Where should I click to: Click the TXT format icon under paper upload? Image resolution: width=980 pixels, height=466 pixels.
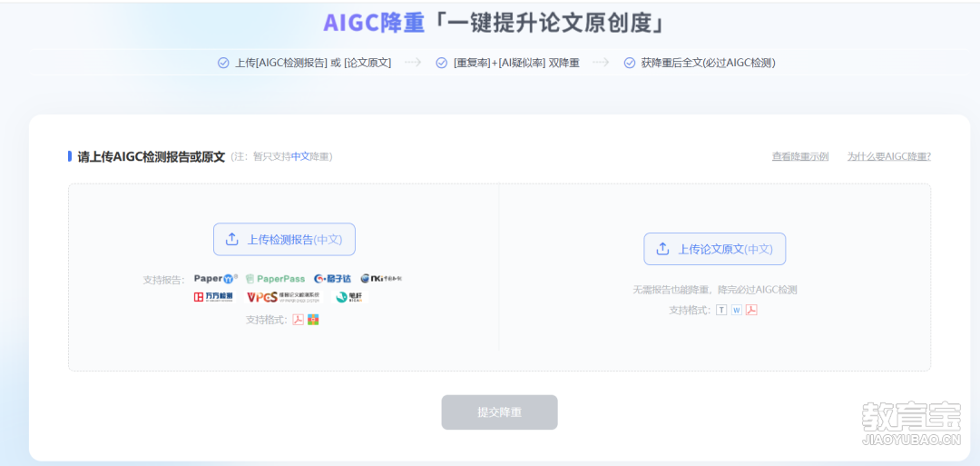click(721, 310)
